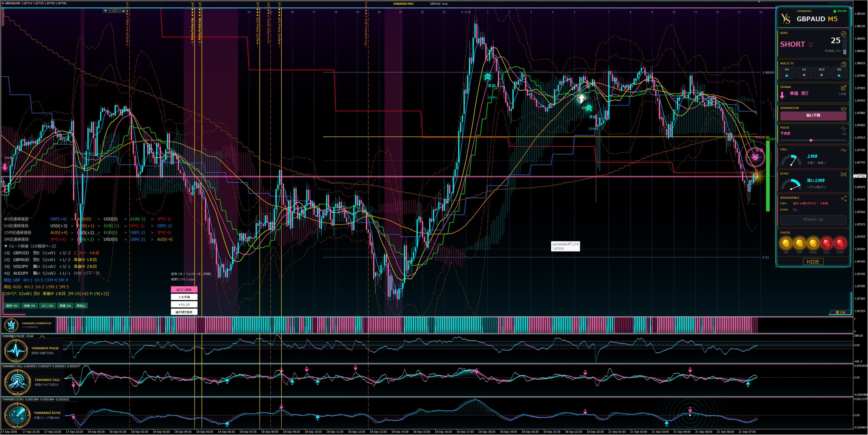Open the GBPAUD,M5 chart menu triangle
This screenshot has height=435, width=868.
tap(2, 3)
